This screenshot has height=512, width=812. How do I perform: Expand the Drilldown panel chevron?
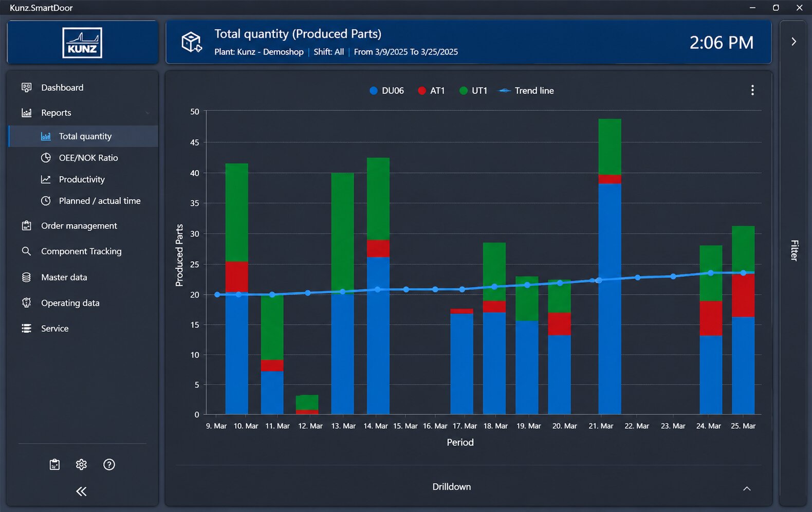pos(747,488)
